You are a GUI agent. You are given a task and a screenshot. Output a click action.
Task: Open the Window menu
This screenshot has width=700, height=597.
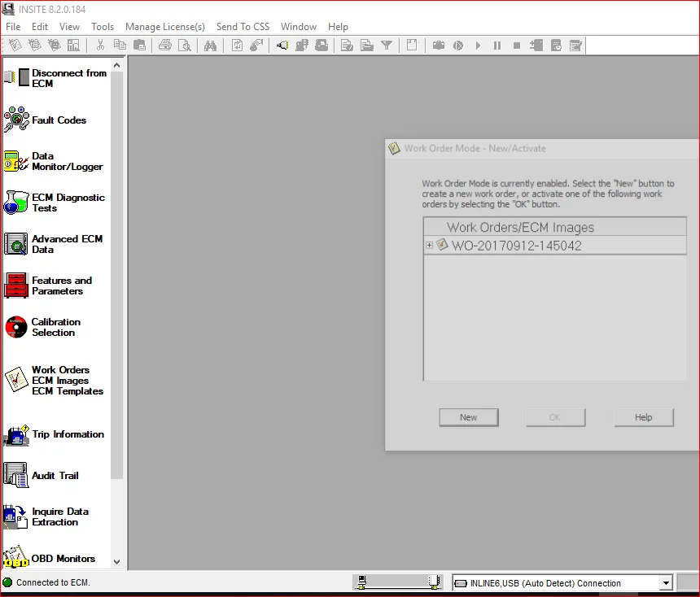[x=299, y=27]
